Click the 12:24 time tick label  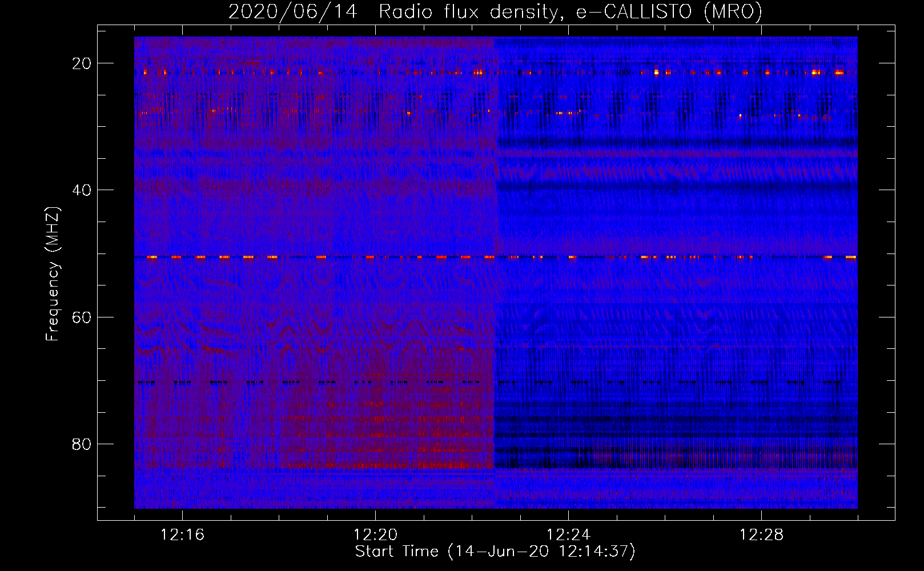[568, 535]
